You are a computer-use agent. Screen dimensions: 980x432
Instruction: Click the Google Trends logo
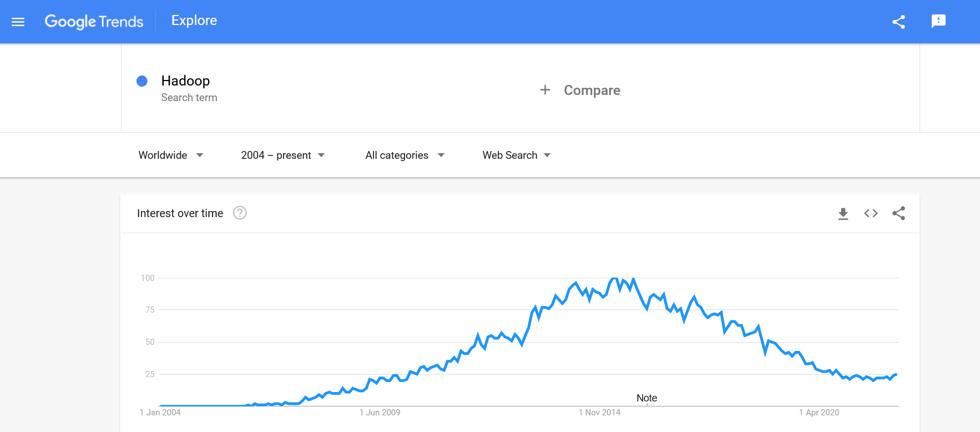pos(94,21)
